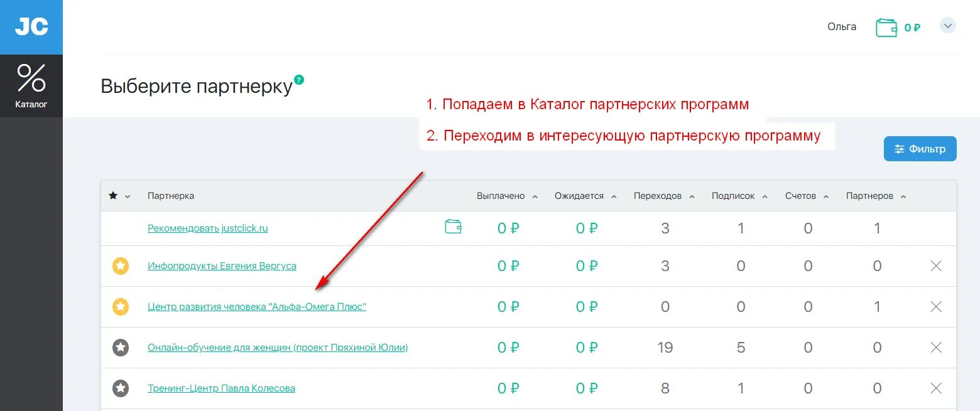Sort by Ожидается column
This screenshot has height=411, width=980.
point(586,196)
